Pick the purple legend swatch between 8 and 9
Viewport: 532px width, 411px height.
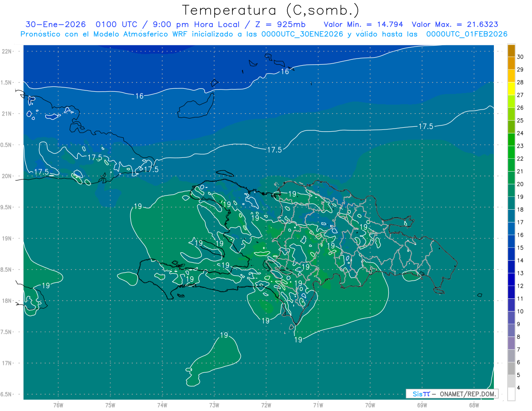(x=511, y=331)
